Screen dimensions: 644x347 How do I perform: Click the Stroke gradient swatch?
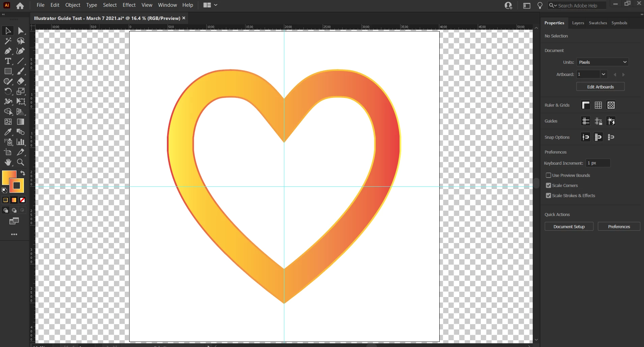[17, 186]
